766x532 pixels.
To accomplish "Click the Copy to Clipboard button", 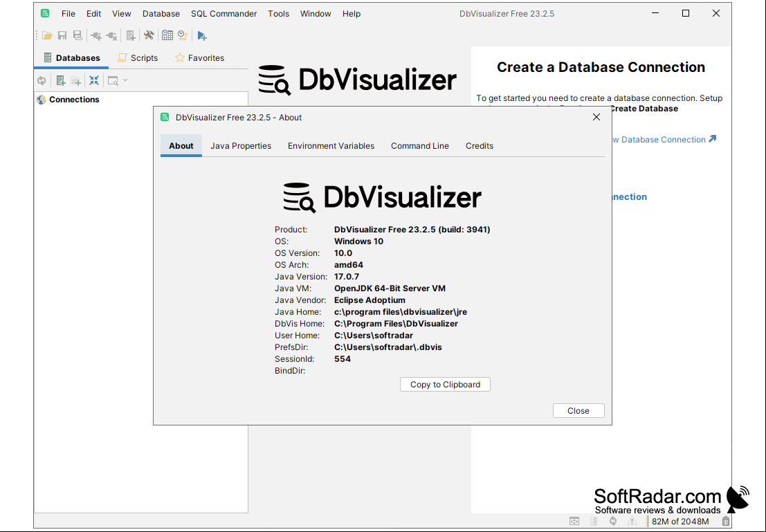I will [445, 385].
